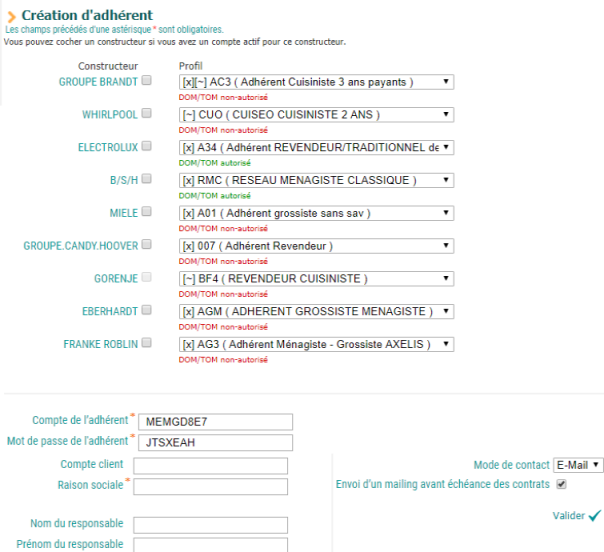The height and width of the screenshot is (552, 604).
Task: Open the Mode de contact dropdown
Action: (578, 465)
